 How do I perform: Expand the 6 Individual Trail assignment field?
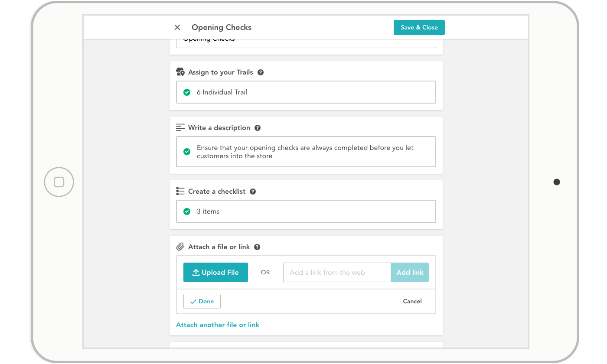click(x=306, y=92)
